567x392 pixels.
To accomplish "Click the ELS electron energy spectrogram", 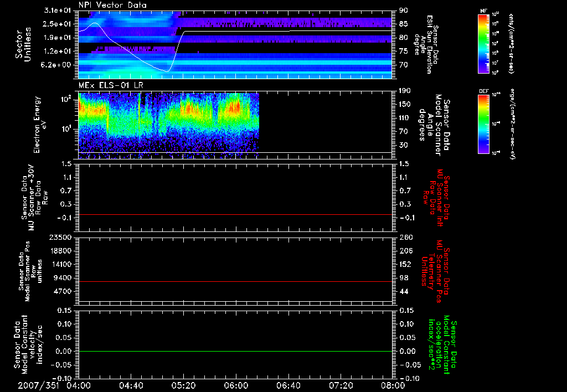I will (168, 126).
